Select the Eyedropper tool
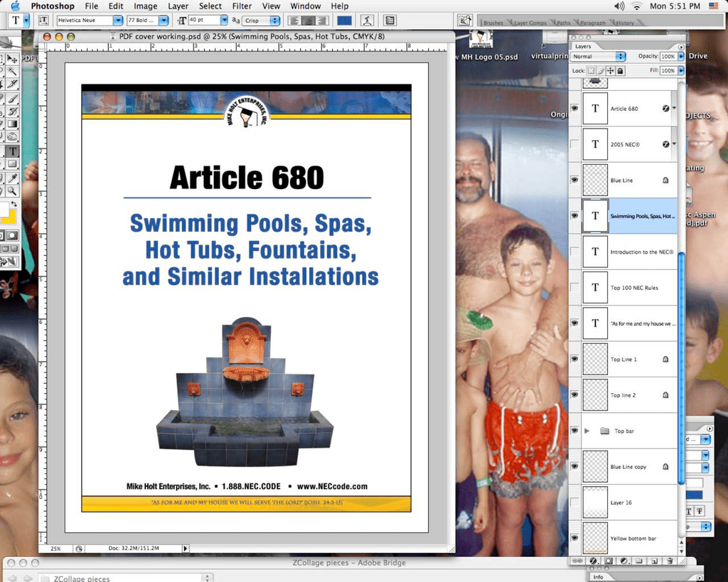Screen dimensions: 728x582 point(12,178)
